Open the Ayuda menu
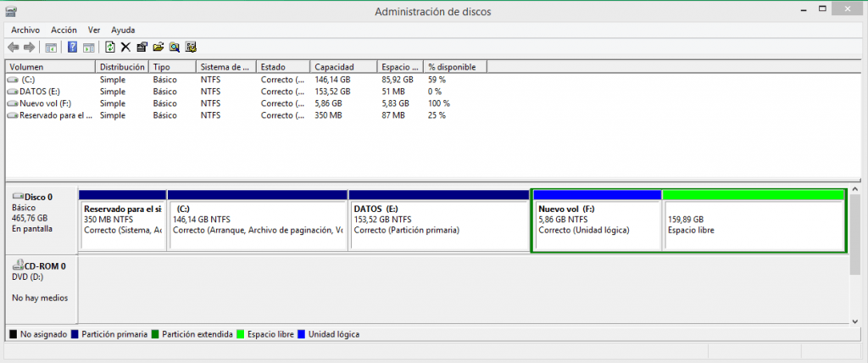The height and width of the screenshot is (363, 868). (x=123, y=30)
